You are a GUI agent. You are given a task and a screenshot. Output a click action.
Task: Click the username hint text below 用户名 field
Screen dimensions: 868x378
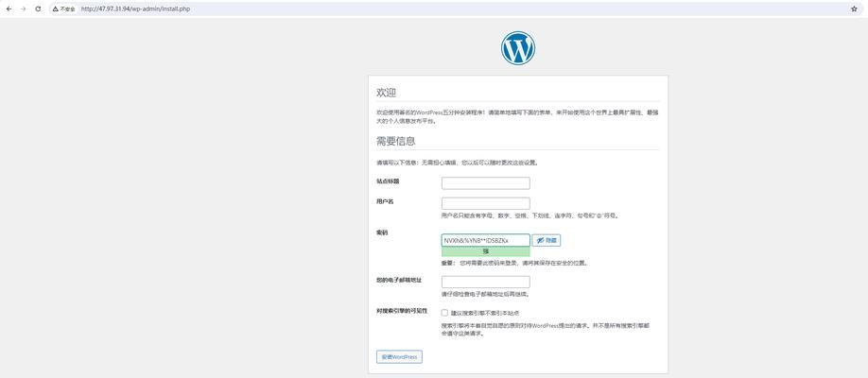click(x=529, y=215)
